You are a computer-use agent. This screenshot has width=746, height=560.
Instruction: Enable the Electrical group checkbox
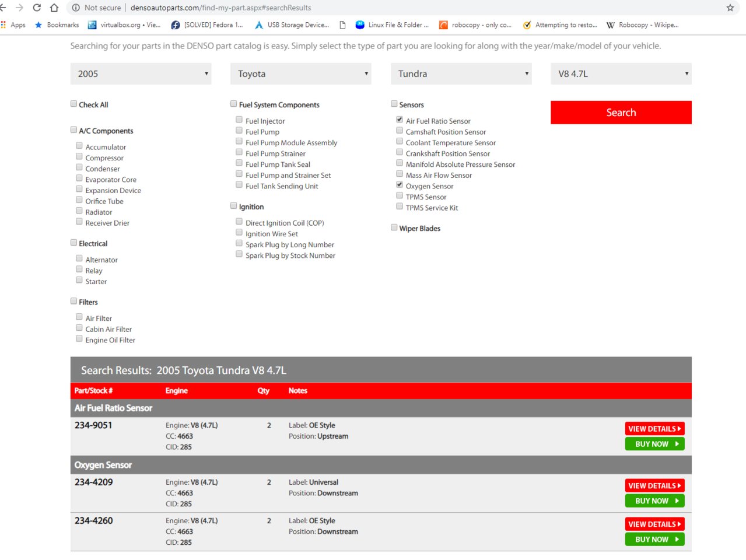[x=73, y=243]
